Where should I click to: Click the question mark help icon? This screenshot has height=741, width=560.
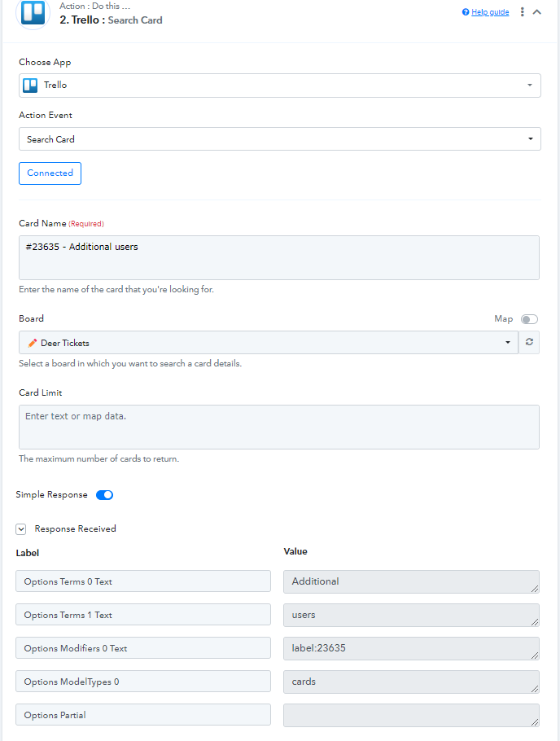point(466,12)
